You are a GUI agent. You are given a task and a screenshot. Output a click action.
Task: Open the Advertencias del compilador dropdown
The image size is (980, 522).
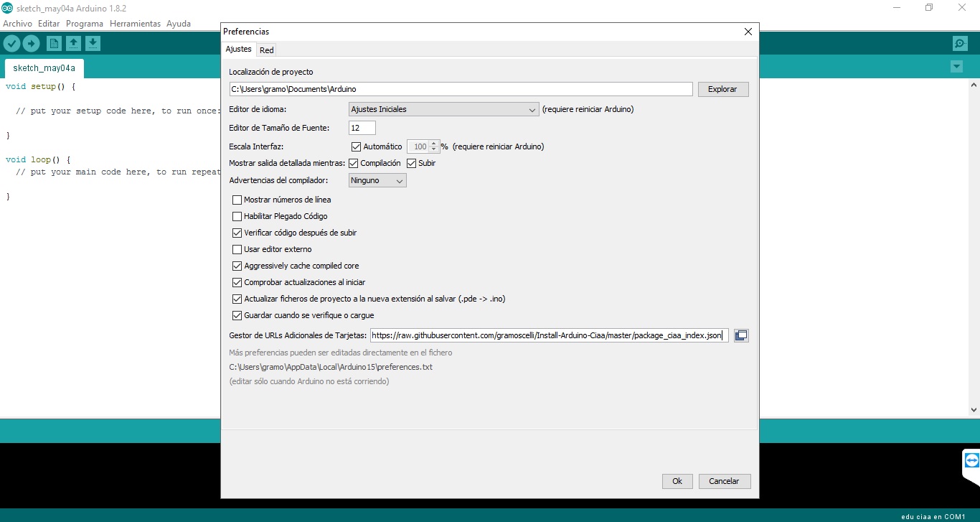[x=377, y=180]
